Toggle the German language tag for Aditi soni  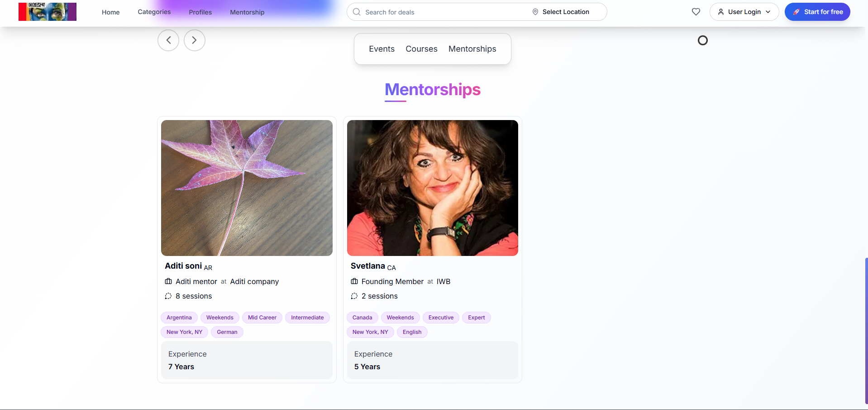227,332
